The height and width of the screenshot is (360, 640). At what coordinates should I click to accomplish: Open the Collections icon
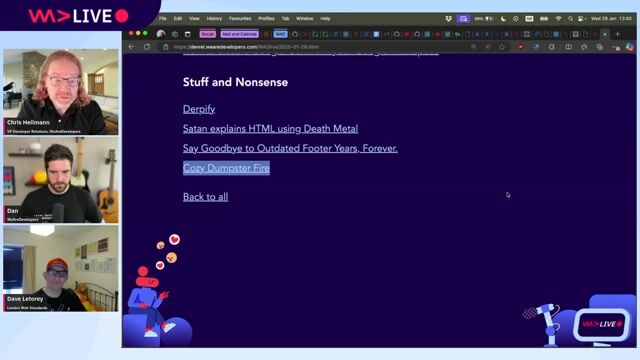pyautogui.click(x=600, y=47)
